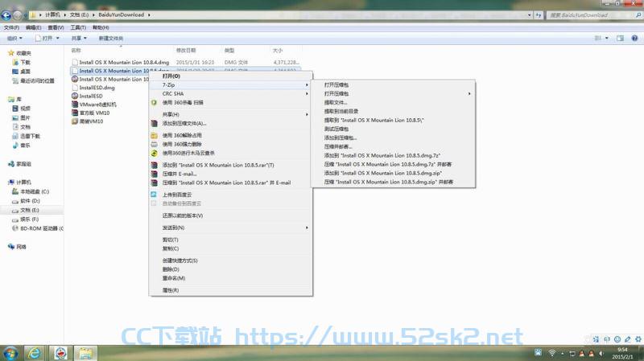
Task: Expand the 打开 toolbar dropdown arrow
Action: [57, 38]
